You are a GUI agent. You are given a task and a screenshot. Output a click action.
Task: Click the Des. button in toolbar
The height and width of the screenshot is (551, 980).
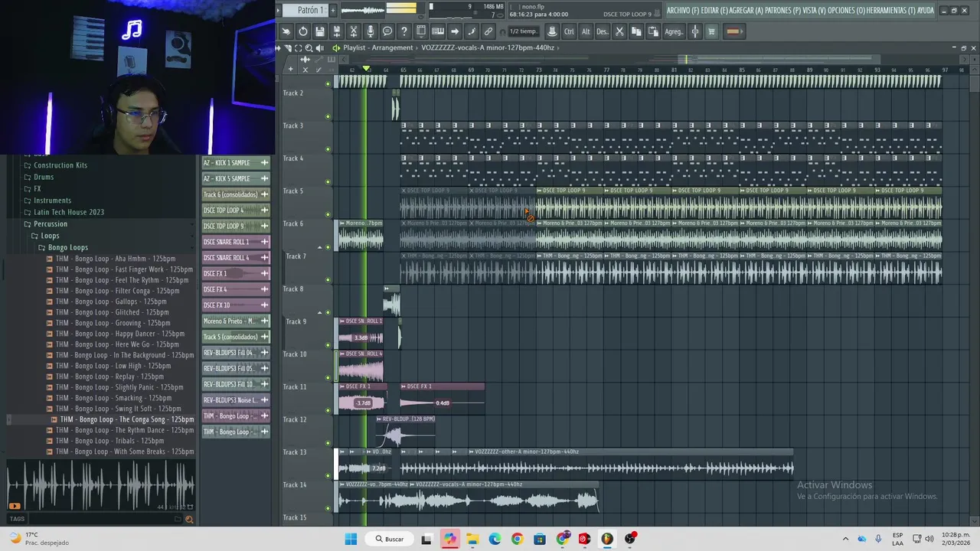click(603, 31)
